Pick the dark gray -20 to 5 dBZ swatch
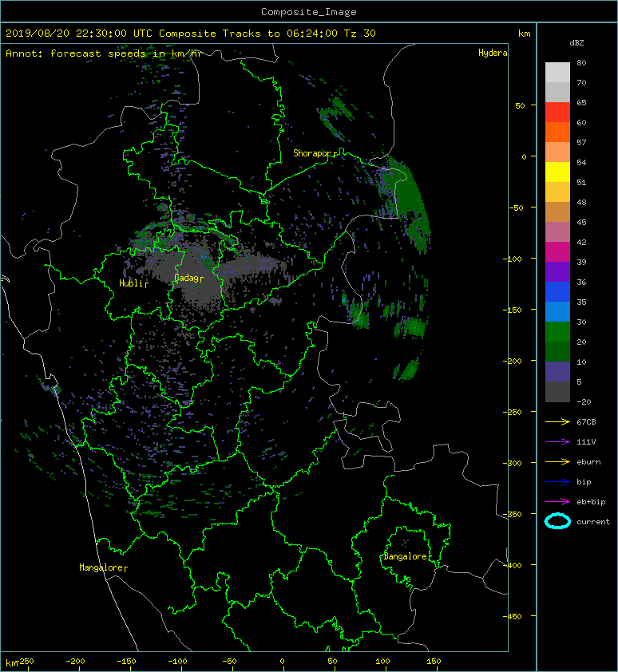 click(x=557, y=392)
